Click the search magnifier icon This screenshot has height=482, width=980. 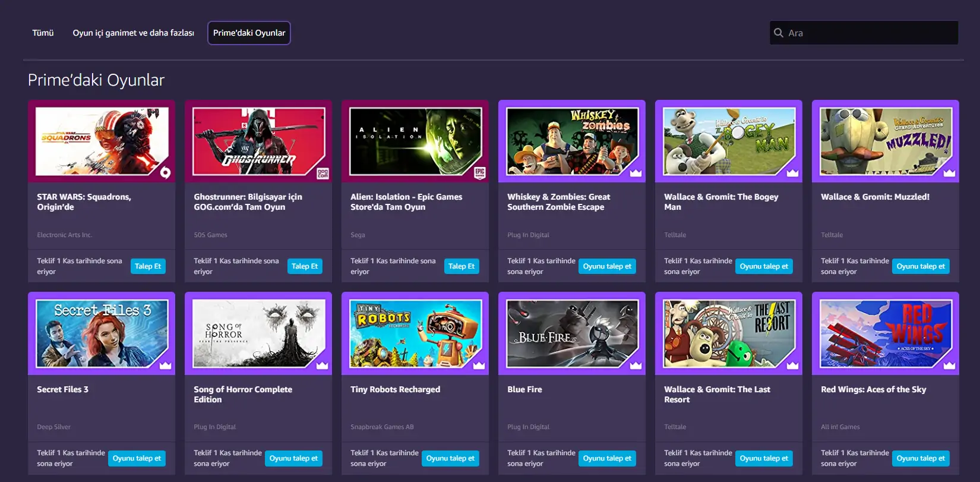pos(779,33)
